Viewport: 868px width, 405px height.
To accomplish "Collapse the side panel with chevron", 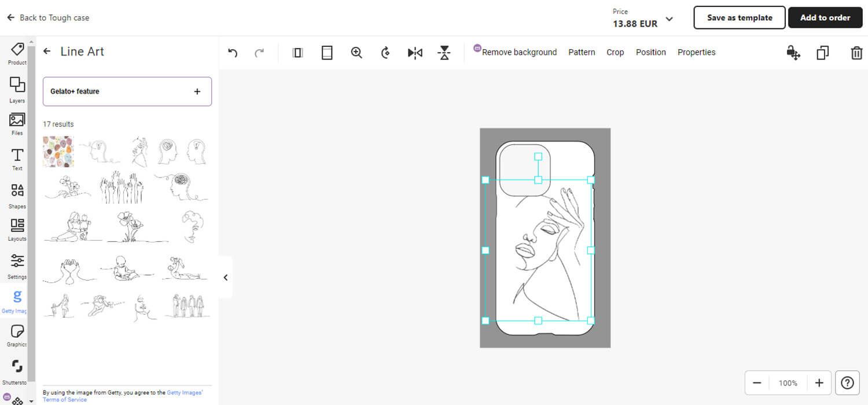I will click(226, 277).
